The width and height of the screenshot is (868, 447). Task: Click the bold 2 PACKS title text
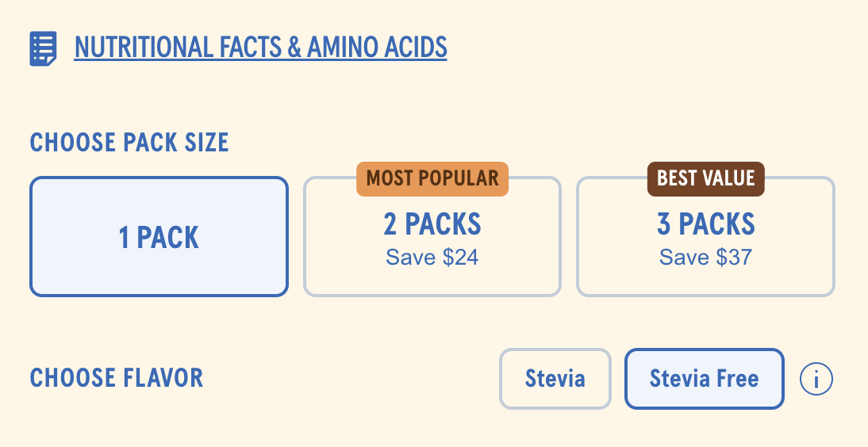pyautogui.click(x=432, y=225)
